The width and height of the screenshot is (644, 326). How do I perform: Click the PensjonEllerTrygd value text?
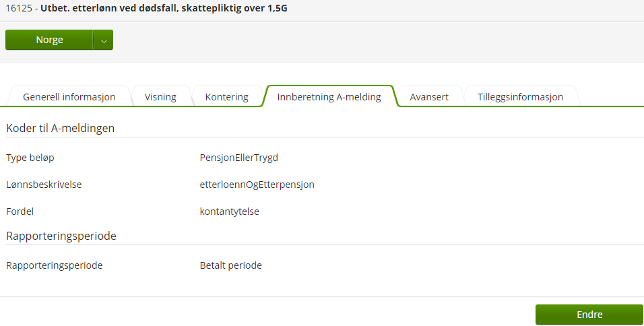tap(239, 158)
